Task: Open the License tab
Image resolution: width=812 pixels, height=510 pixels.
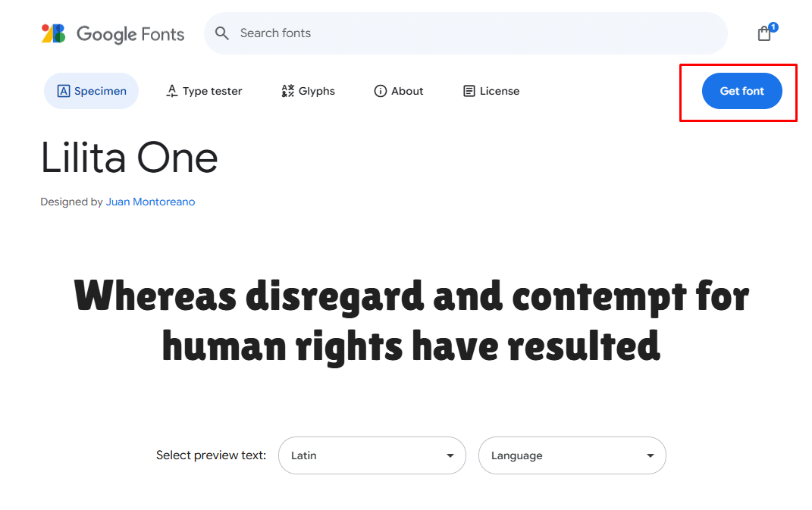Action: [491, 91]
